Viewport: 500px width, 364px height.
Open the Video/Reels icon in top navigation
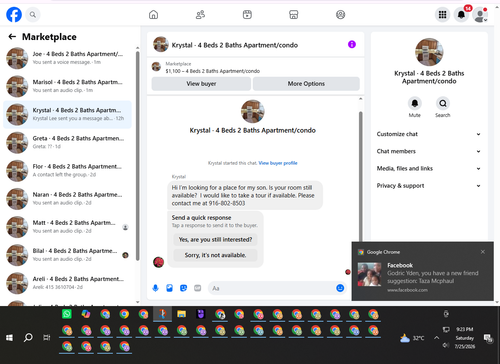click(x=247, y=15)
